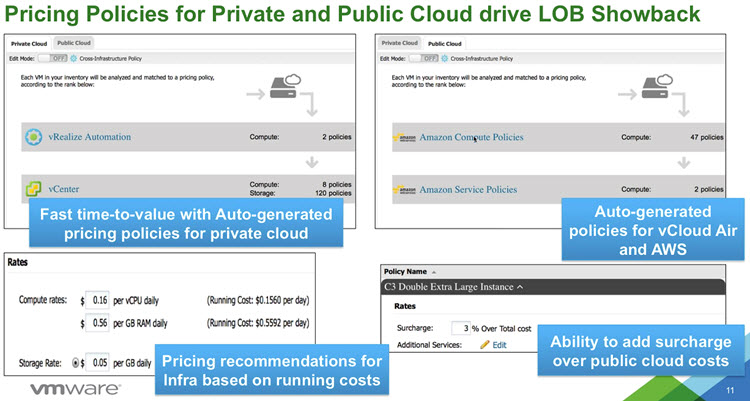Click the '120 policies' storage count
This screenshot has height=401, width=750.
click(x=333, y=193)
